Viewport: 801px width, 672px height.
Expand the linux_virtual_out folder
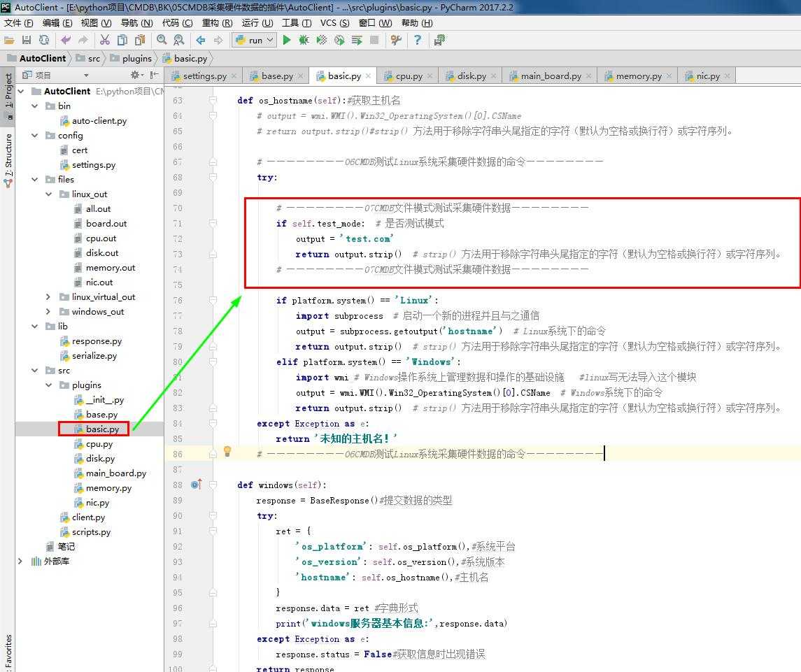48,296
